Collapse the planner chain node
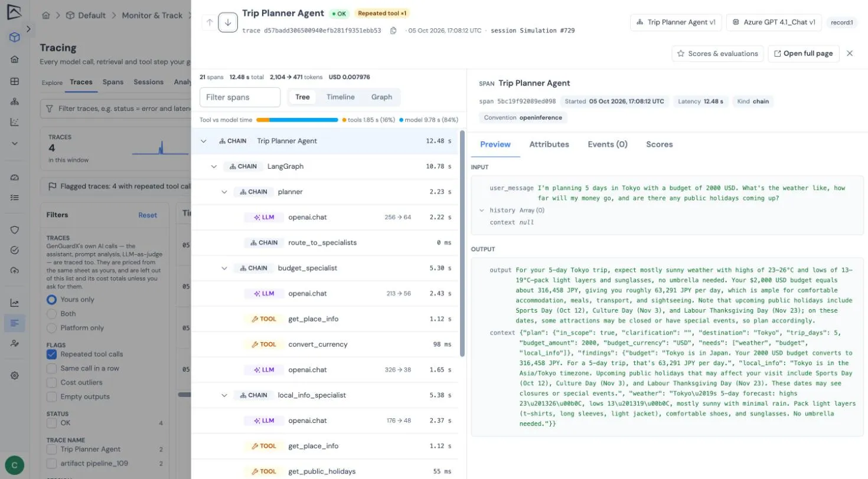The width and height of the screenshot is (868, 479). point(224,192)
